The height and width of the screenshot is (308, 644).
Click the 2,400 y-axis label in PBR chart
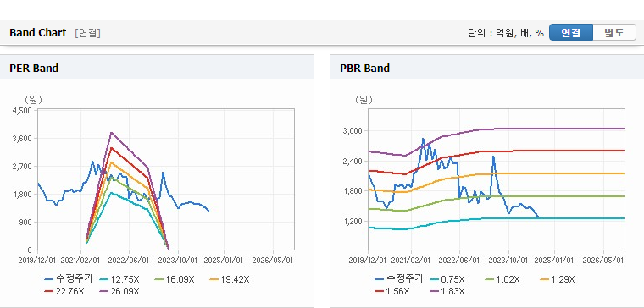(x=353, y=161)
